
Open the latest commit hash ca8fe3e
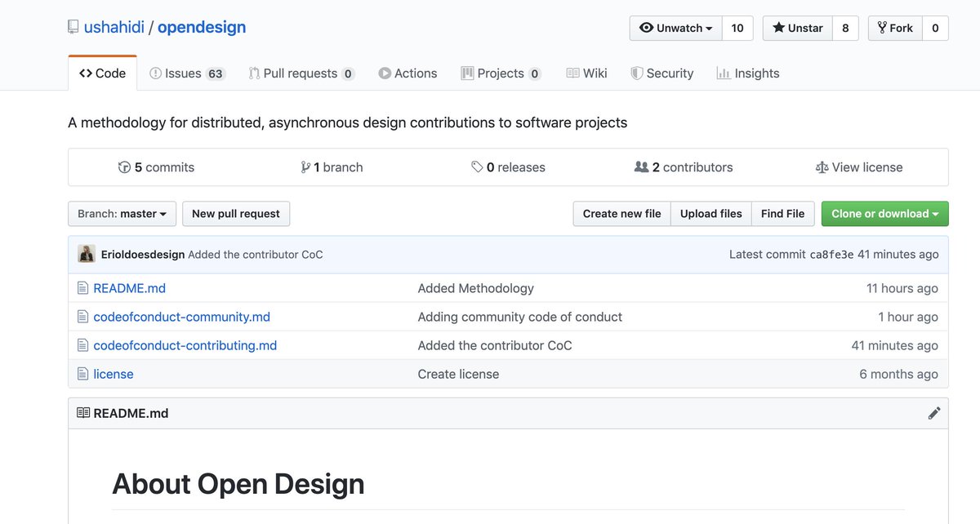point(831,255)
